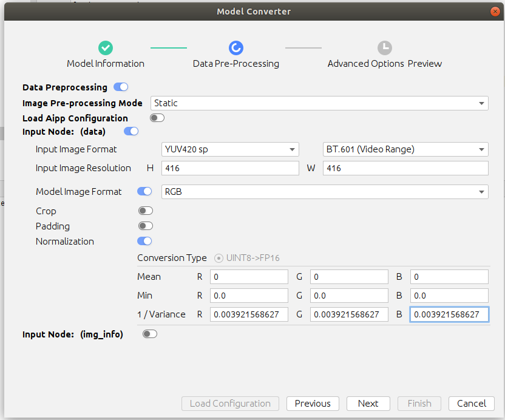The image size is (505, 420).
Task: Open the Image Pre-processing Mode dropdown
Action: (319, 103)
